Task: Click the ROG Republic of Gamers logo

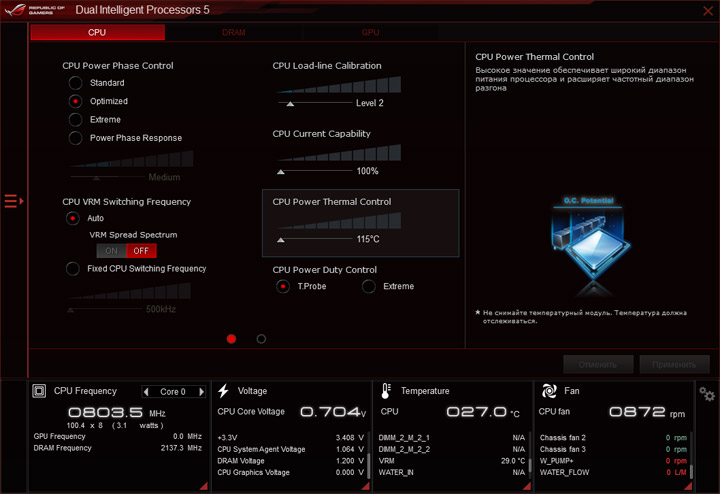Action: coord(35,10)
